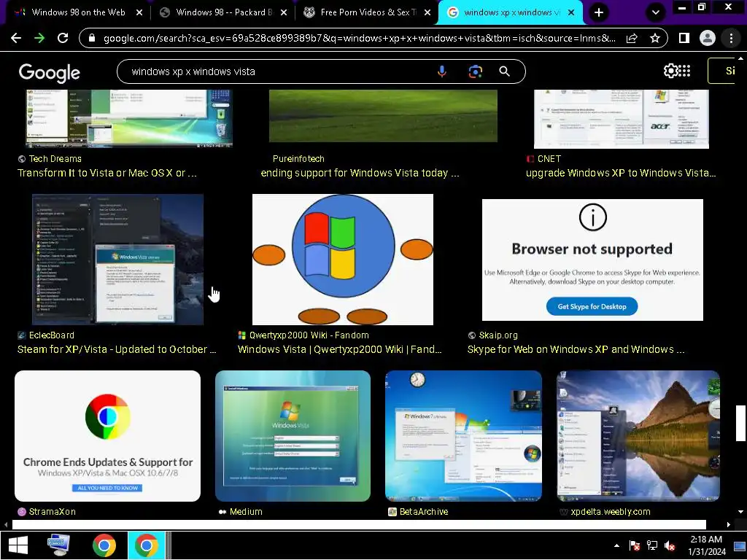This screenshot has height=560, width=747.
Task: Open the Chrome profile avatar menu
Action: click(x=708, y=38)
